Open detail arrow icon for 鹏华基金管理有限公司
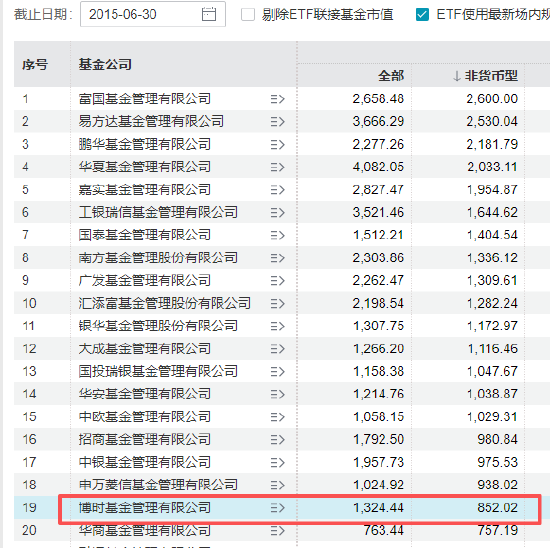 click(277, 145)
